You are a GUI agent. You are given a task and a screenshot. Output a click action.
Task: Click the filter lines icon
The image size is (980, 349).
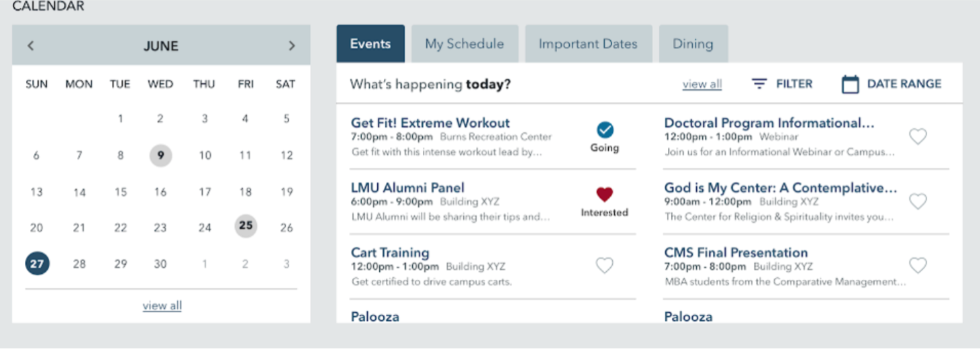759,84
